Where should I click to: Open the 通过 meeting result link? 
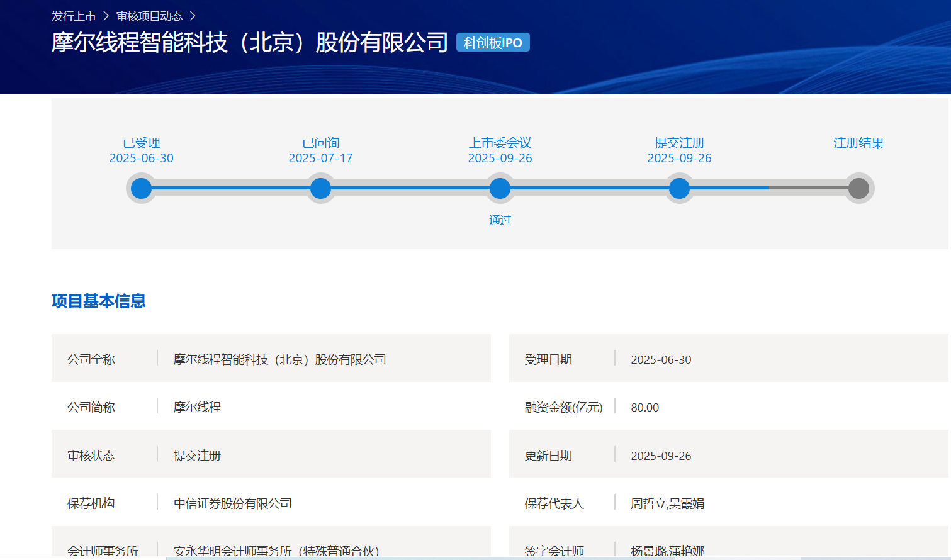(500, 220)
